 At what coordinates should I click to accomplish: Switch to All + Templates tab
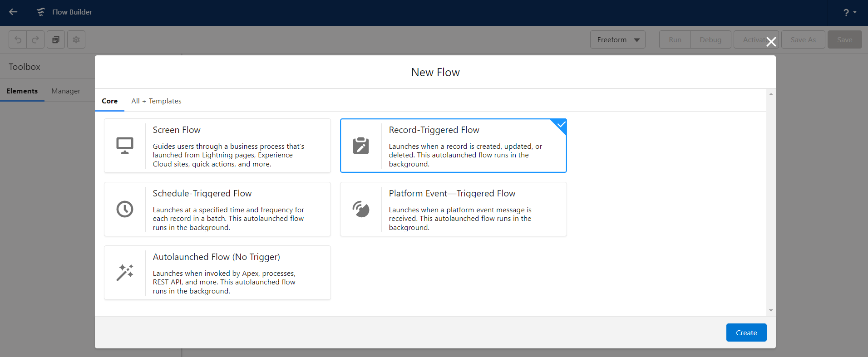coord(156,101)
